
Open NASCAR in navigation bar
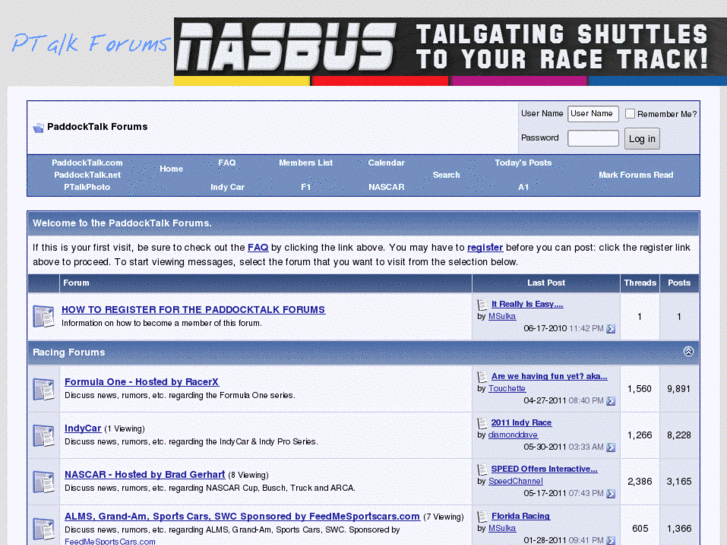pos(386,187)
